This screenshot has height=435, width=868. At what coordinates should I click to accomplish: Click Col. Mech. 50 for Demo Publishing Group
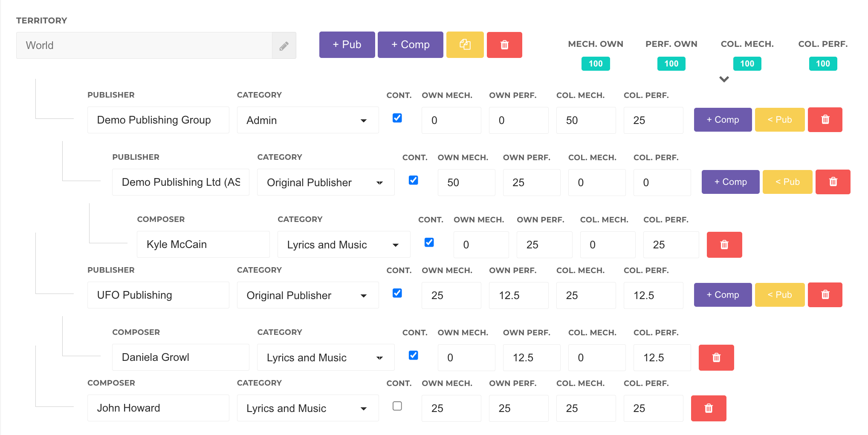[x=586, y=120]
